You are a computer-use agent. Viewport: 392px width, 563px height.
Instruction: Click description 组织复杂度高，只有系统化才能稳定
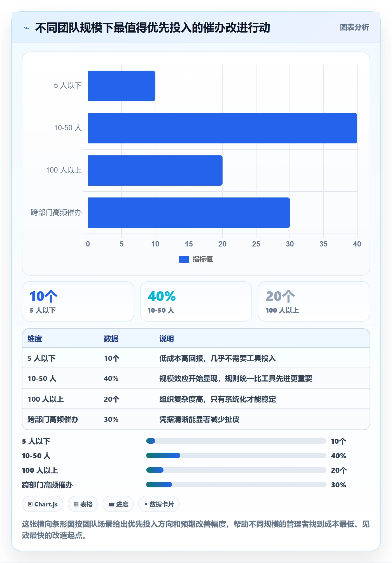click(218, 399)
